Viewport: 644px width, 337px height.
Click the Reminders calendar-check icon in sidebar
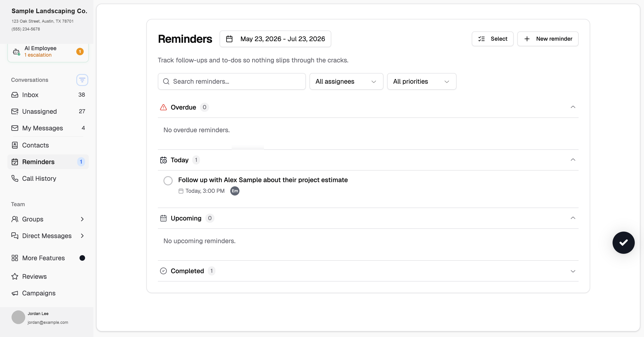coord(15,162)
